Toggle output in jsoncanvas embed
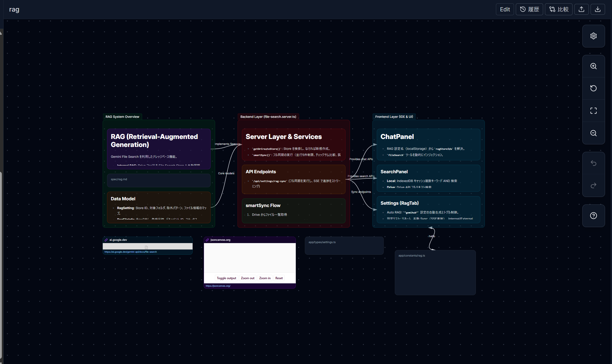612x364 pixels. [x=226, y=278]
